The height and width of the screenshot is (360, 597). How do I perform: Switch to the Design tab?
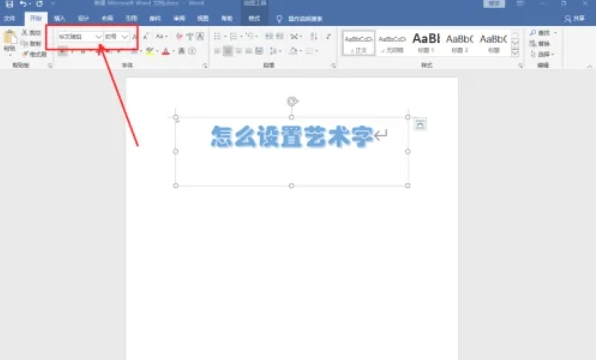click(x=83, y=18)
